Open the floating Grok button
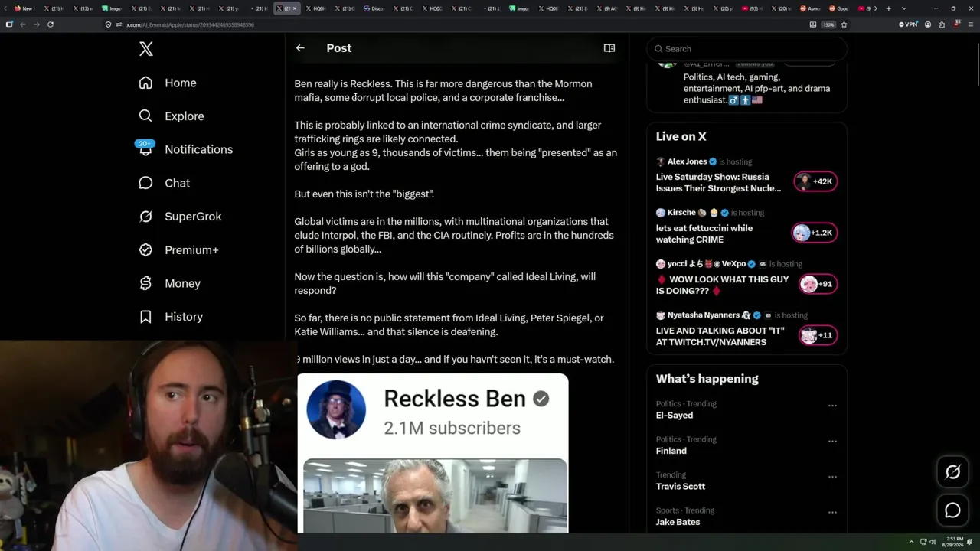This screenshot has width=980, height=551. coord(952,472)
